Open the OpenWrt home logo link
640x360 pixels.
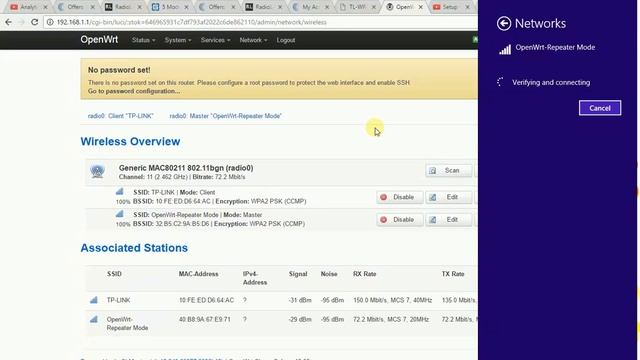pyautogui.click(x=99, y=40)
